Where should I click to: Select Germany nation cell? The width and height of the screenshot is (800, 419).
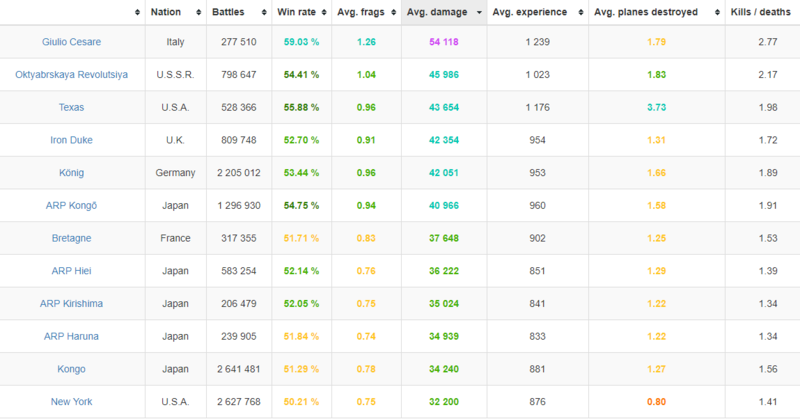pyautogui.click(x=176, y=172)
